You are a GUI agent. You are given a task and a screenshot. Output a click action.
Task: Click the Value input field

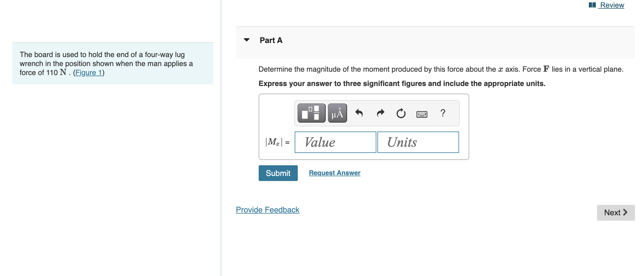pyautogui.click(x=335, y=142)
